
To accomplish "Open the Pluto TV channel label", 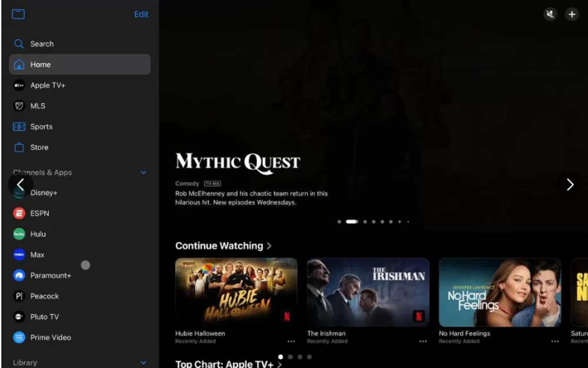I will pos(45,317).
